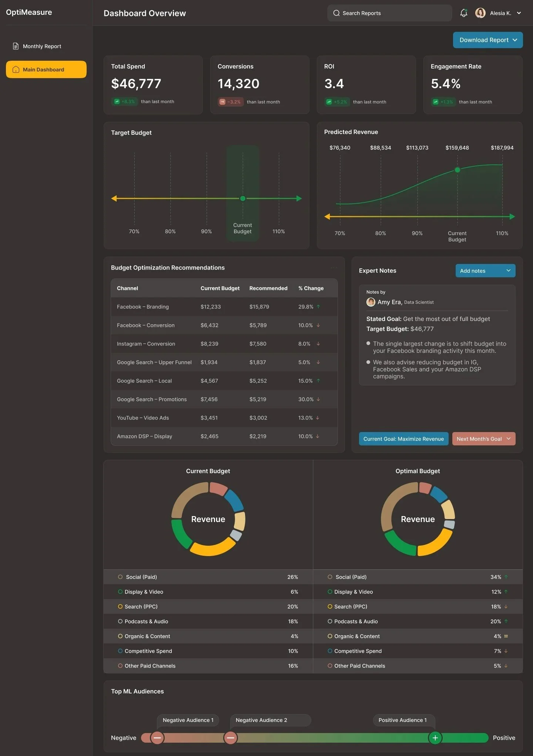Viewport: 533px width, 756px height.
Task: Click the minus marker for Negative Audience 1
Action: click(x=157, y=738)
